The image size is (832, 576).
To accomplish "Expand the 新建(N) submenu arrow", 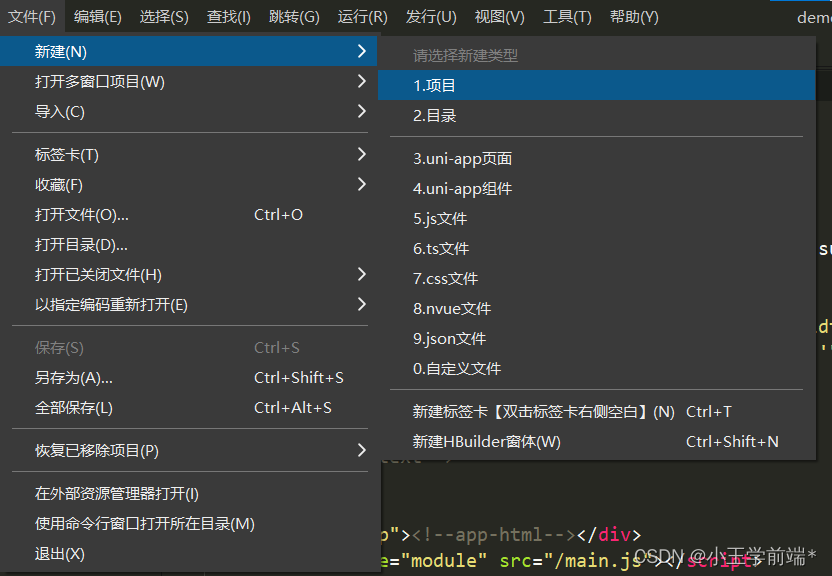I will tap(361, 51).
